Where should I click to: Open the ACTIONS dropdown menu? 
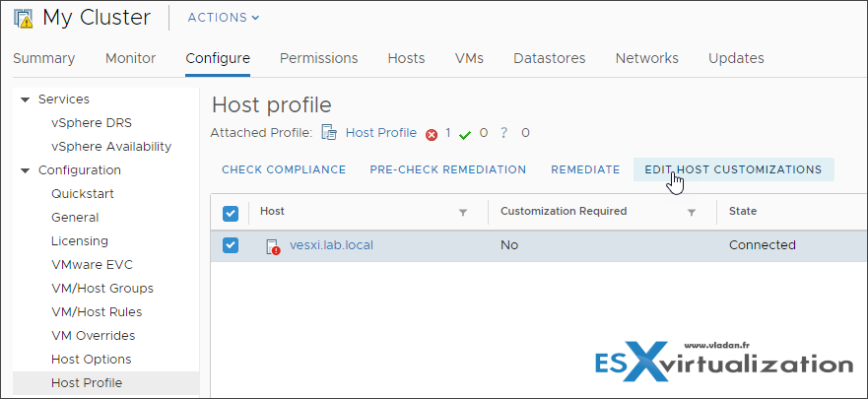point(224,18)
